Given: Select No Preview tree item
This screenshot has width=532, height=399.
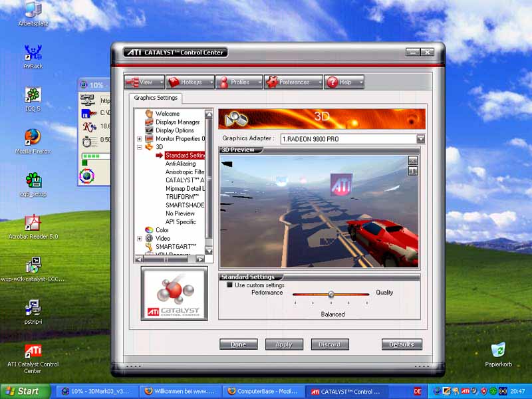Looking at the screenshot, I should 180,213.
